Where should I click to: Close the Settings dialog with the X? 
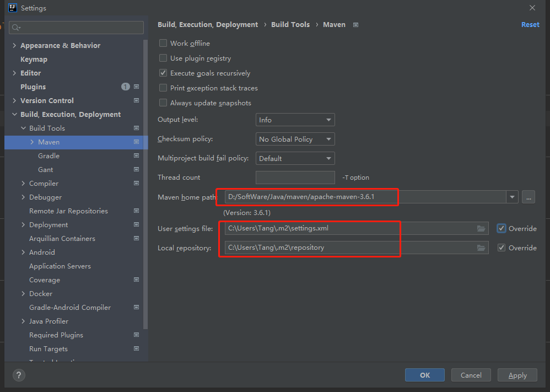532,8
